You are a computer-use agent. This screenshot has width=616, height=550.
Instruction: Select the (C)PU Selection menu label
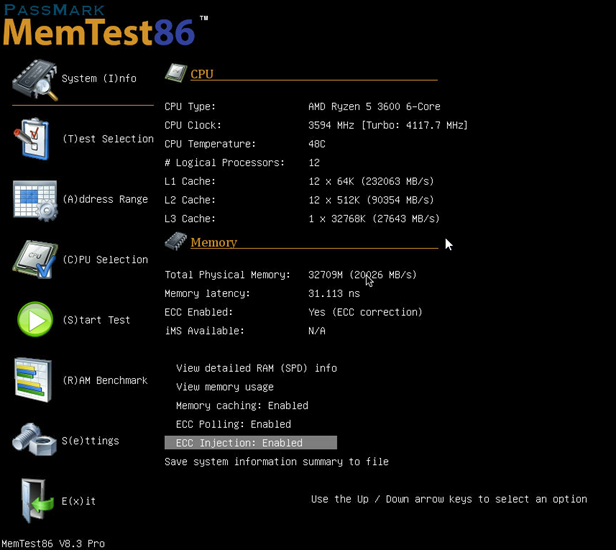click(x=105, y=260)
